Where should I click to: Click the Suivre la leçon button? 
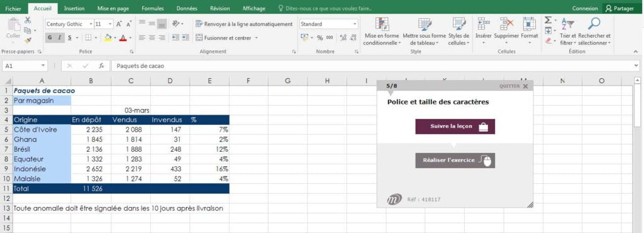tap(455, 127)
